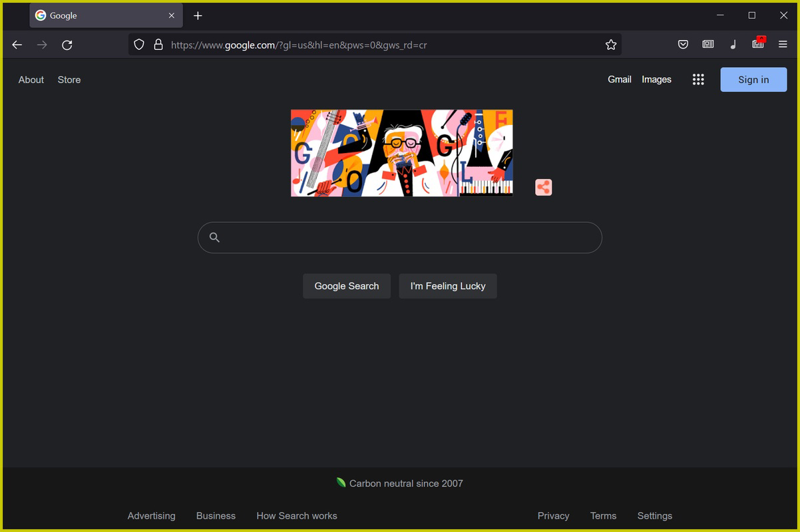Open the tracking protection shield icon
Image resolution: width=800 pixels, height=532 pixels.
138,45
